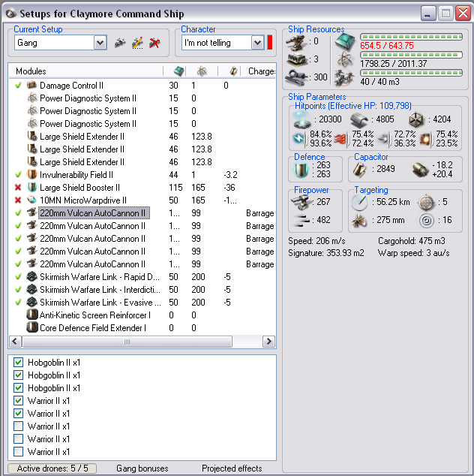The height and width of the screenshot is (476, 474).
Task: Click the Firepower turret icon showing 267
Action: [301, 202]
